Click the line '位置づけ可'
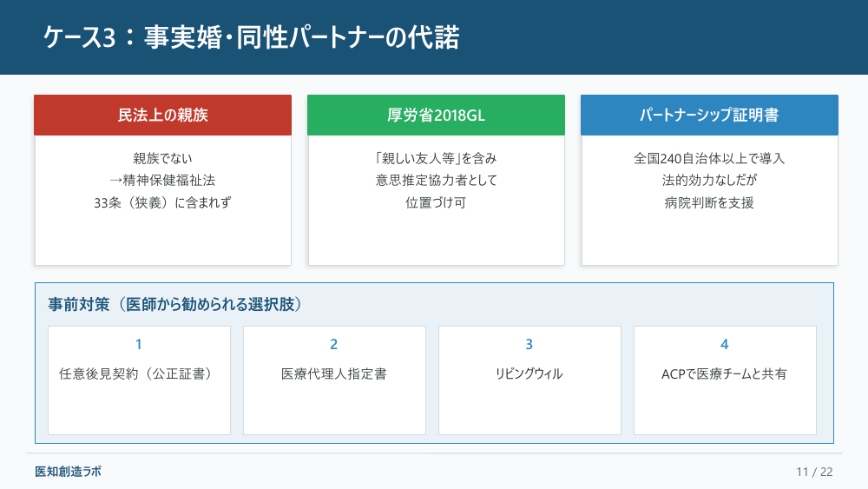The height and width of the screenshot is (489, 868). [x=437, y=202]
